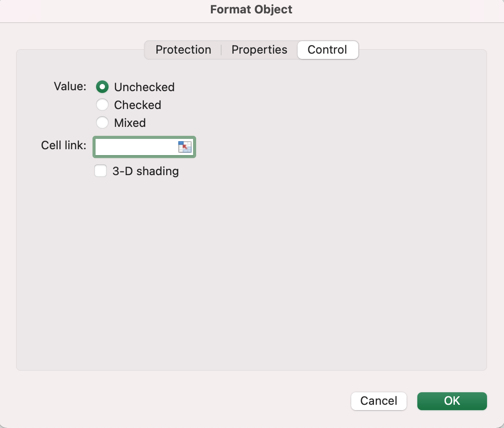The height and width of the screenshot is (428, 504).
Task: Select the Control tab
Action: [327, 50]
